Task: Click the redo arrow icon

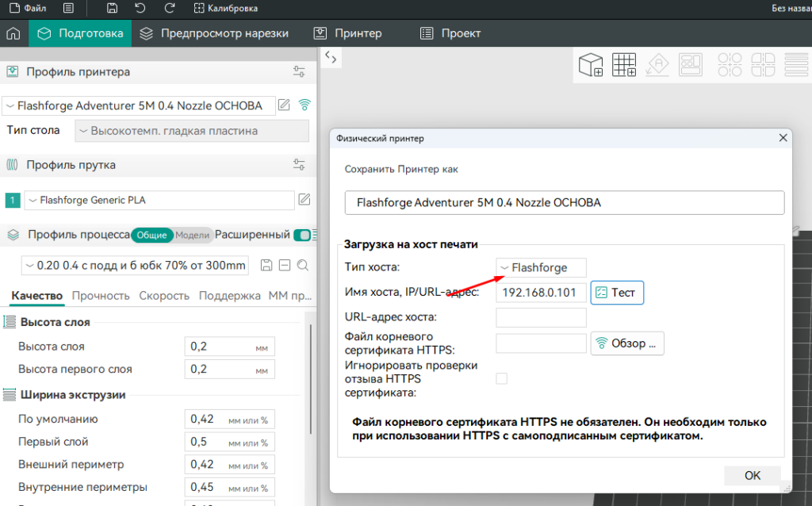Action: coord(170,8)
